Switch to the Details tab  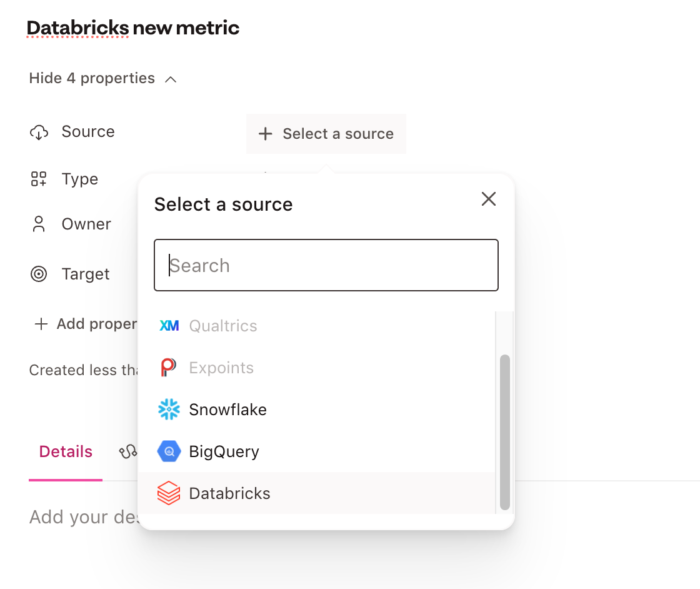pos(66,452)
